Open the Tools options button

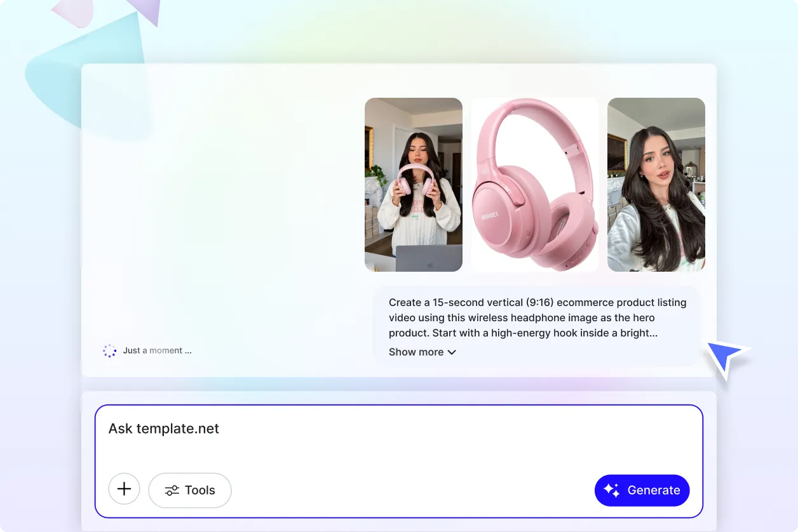click(x=190, y=490)
